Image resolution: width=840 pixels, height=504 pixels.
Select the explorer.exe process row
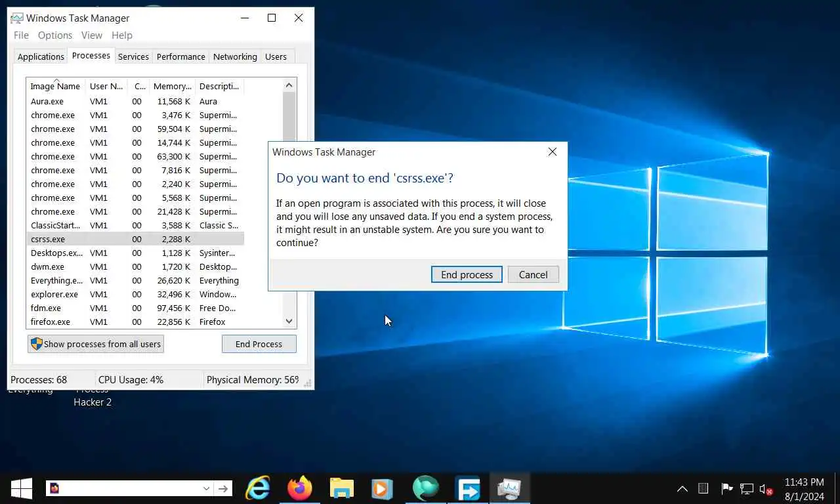[x=135, y=295]
